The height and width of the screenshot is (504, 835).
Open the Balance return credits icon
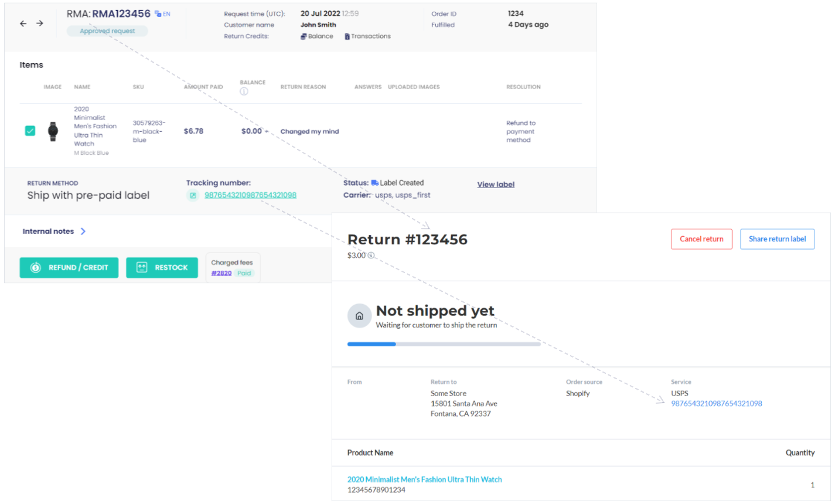(x=302, y=36)
